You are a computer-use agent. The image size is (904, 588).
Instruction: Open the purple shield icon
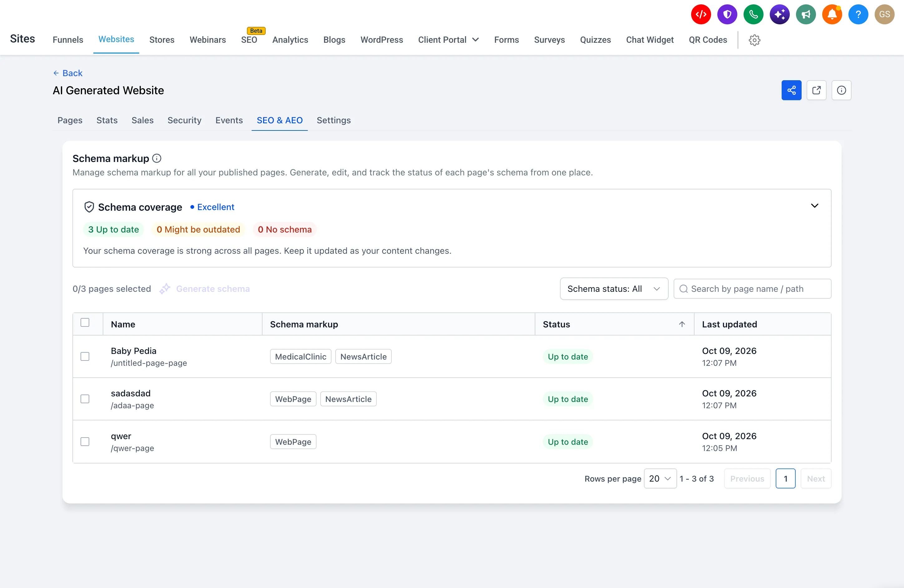point(727,14)
